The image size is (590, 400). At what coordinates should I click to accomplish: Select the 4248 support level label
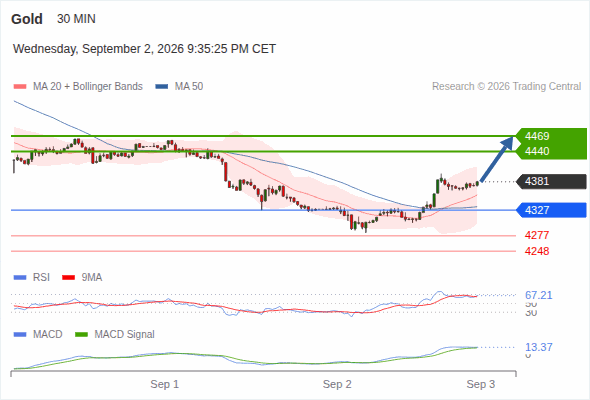pyautogui.click(x=537, y=251)
